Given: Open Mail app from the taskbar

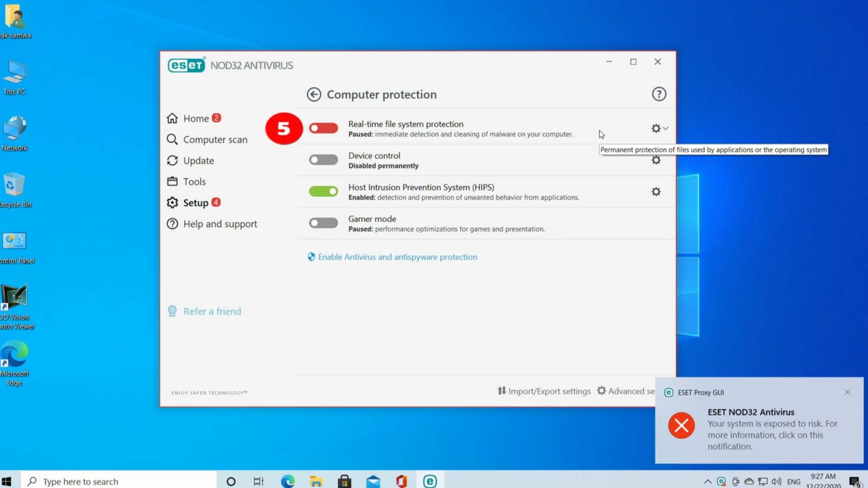Looking at the screenshot, I should click(x=373, y=482).
